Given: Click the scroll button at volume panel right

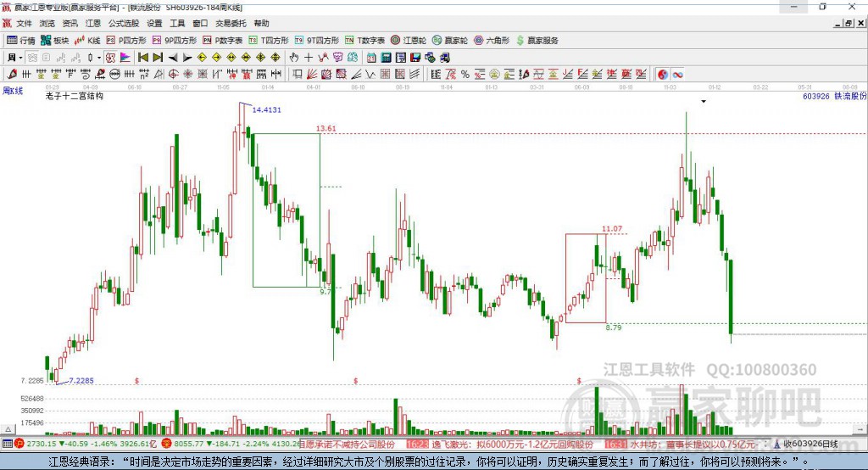Looking at the screenshot, I should pos(860,429).
